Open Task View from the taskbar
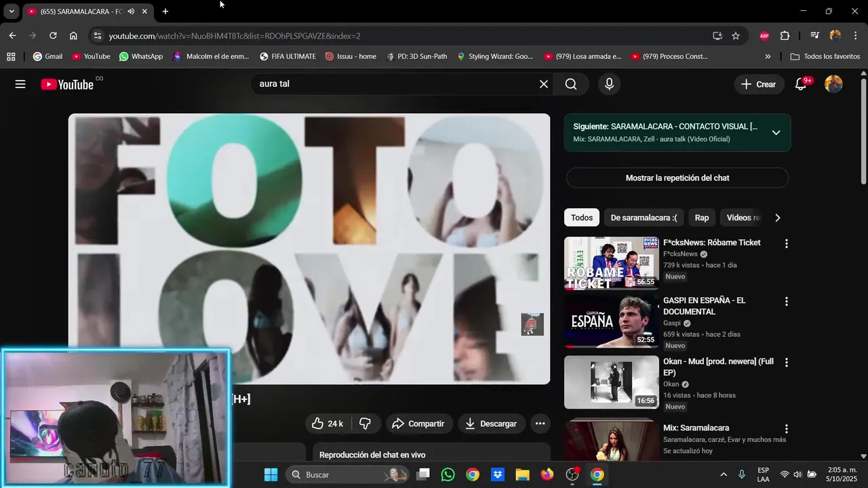Image resolution: width=868 pixels, height=488 pixels. pos(423,474)
